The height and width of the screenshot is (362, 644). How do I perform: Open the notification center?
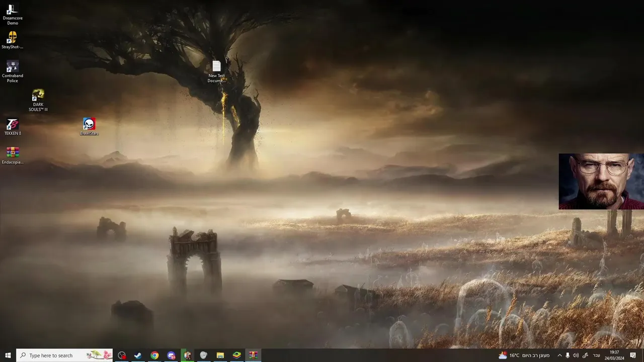(633, 355)
